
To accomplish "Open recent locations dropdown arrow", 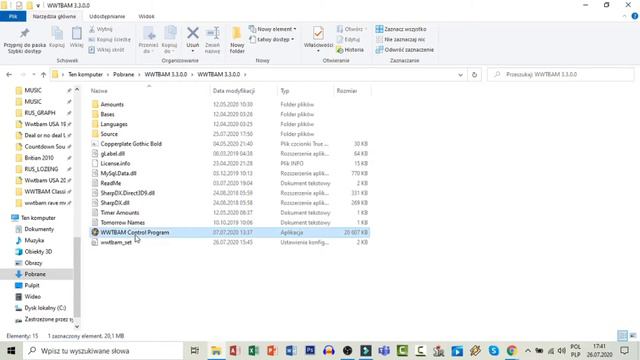I will click(33, 75).
